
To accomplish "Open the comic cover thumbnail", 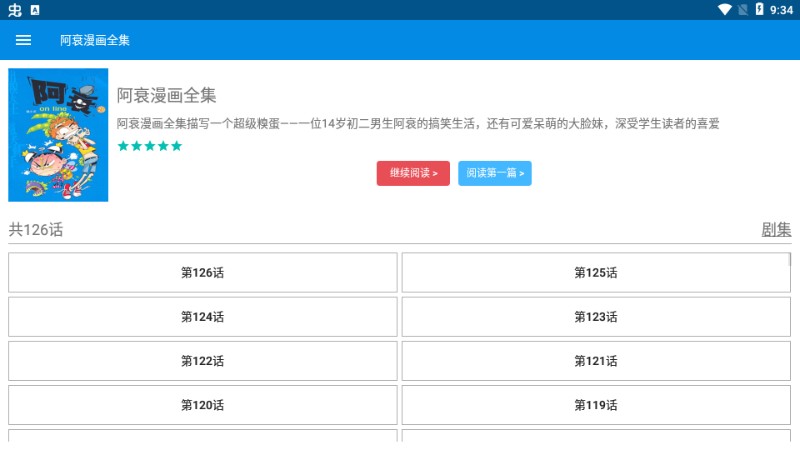I will click(x=58, y=135).
